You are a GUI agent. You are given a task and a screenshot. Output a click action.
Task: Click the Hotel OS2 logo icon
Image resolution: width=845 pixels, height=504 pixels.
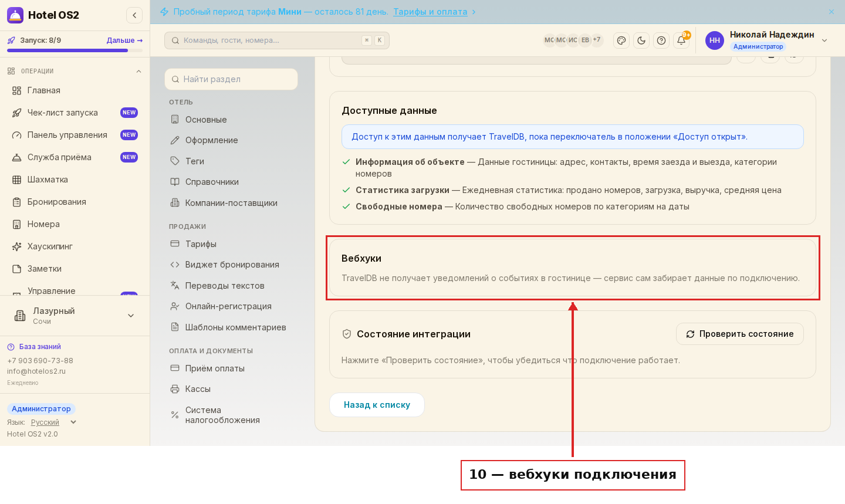pyautogui.click(x=15, y=15)
